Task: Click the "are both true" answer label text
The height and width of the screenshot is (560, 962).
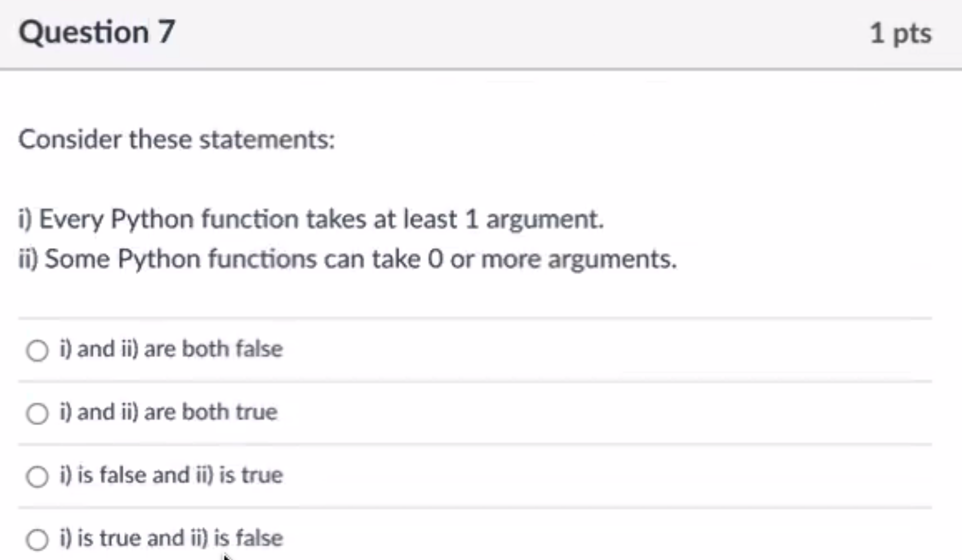Action: 210,411
